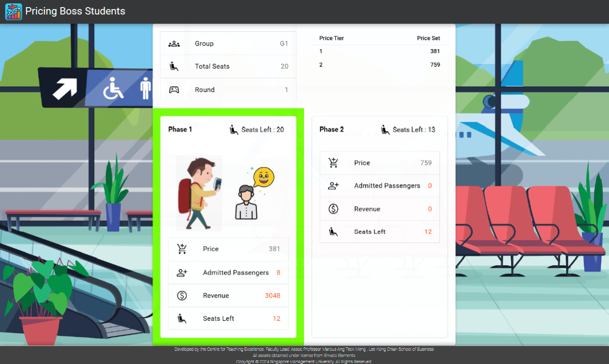
Task: Click the Phase 1 Price cart icon
Action: coord(182,249)
